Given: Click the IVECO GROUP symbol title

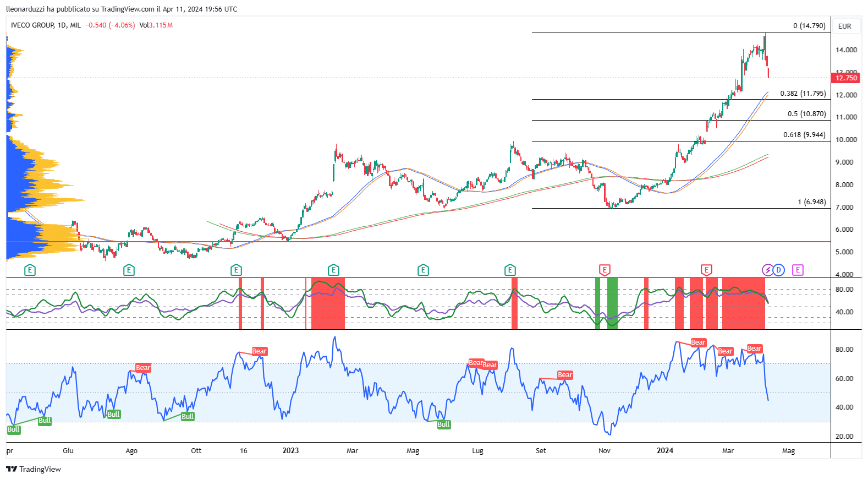Looking at the screenshot, I should click(32, 25).
